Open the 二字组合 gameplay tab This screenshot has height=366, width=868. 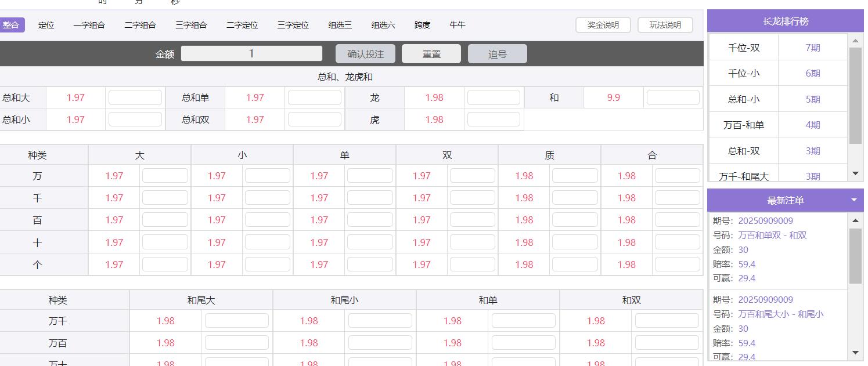pos(140,25)
